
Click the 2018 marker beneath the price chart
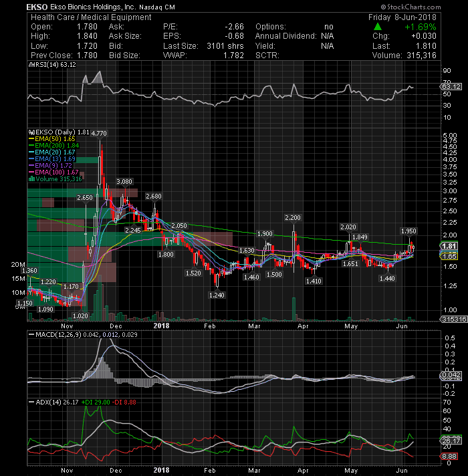[x=161, y=326]
